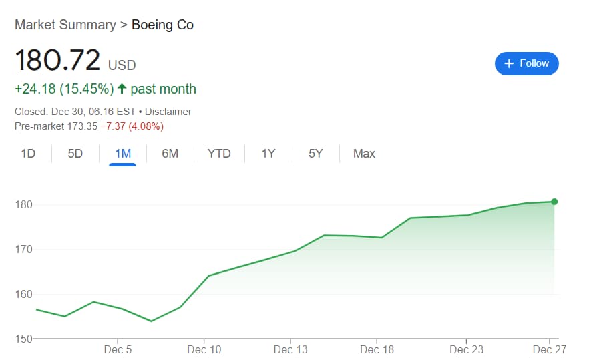The height and width of the screenshot is (364, 591).
Task: Click the plus icon in Follow button
Action: pos(509,63)
